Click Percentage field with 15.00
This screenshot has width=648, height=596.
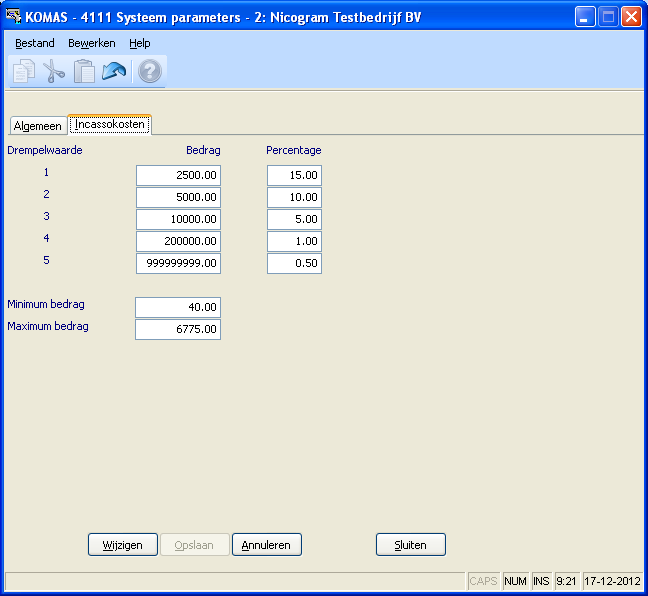294,175
